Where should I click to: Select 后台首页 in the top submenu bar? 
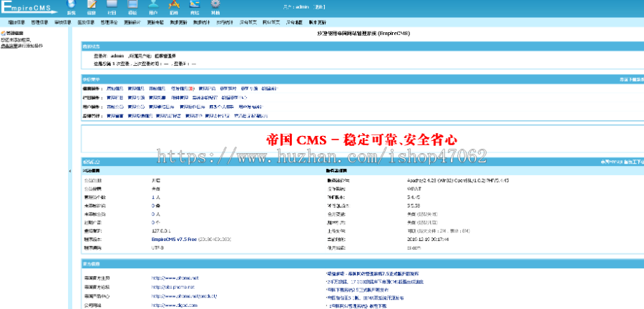[x=248, y=22]
